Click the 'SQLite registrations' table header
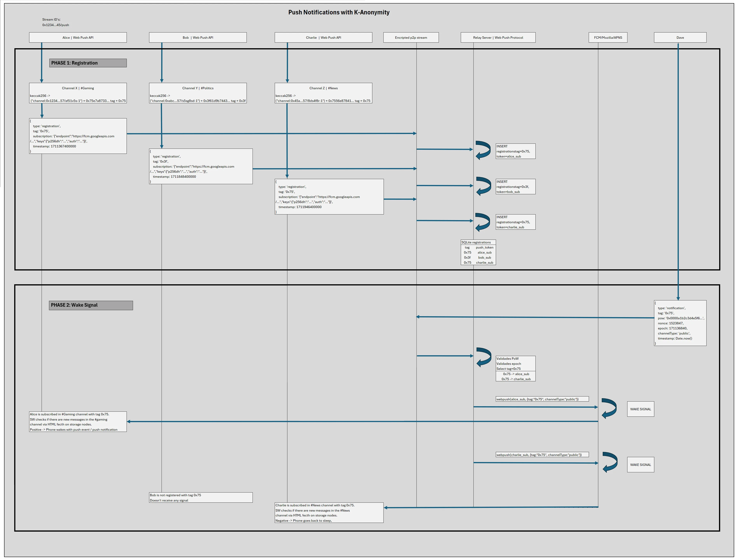The height and width of the screenshot is (560, 740). coord(478,242)
